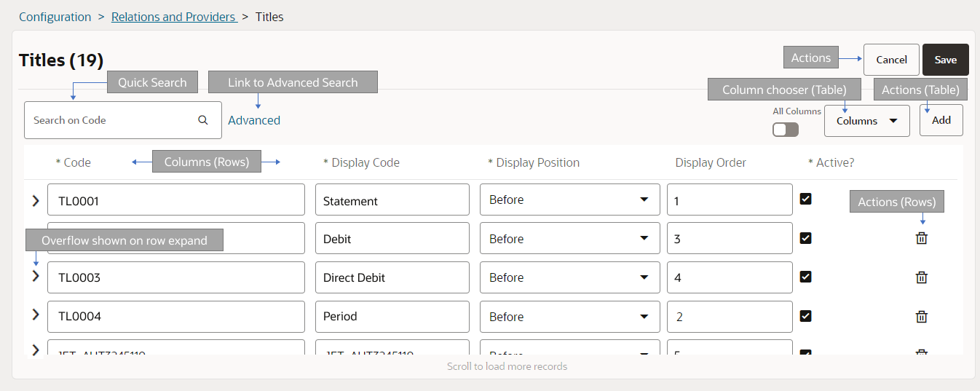
Task: Uncheck Active for the Statement row
Action: (805, 199)
